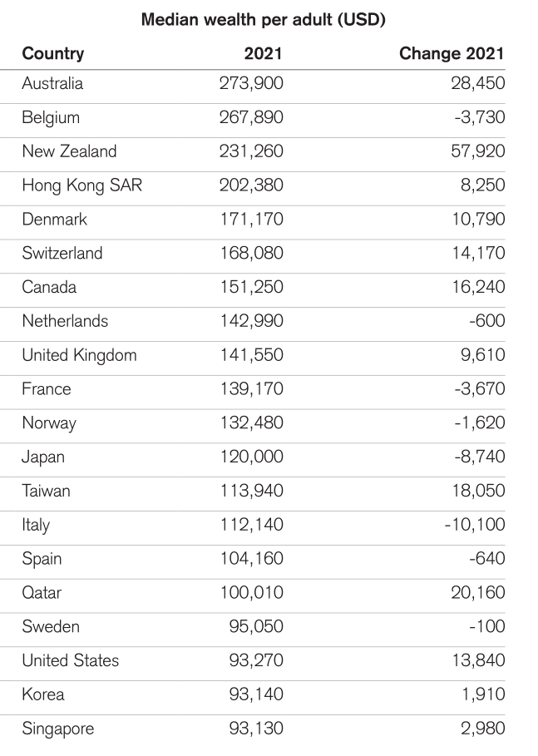Screen dimensions: 538x756
Task: Select France's 139,170 wealth value
Action: [x=252, y=388]
